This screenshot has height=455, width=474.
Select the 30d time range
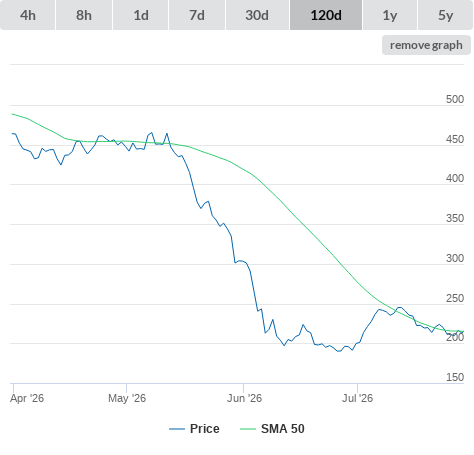click(x=257, y=15)
